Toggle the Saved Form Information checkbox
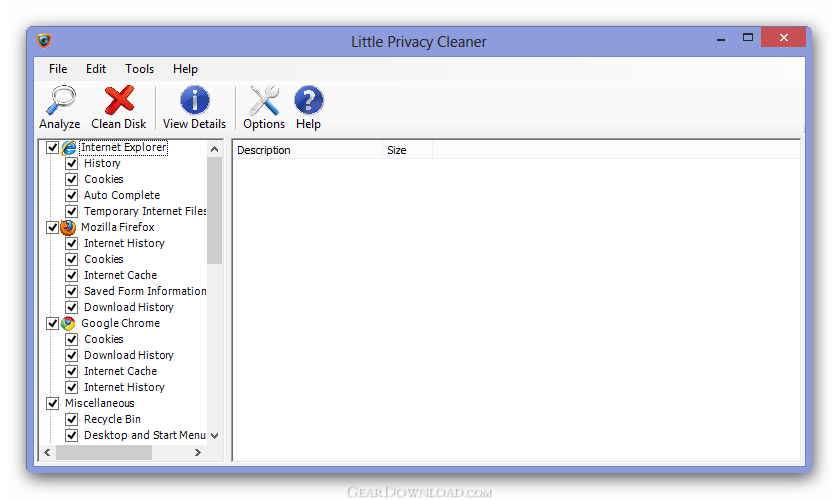The image size is (839, 500). [72, 291]
